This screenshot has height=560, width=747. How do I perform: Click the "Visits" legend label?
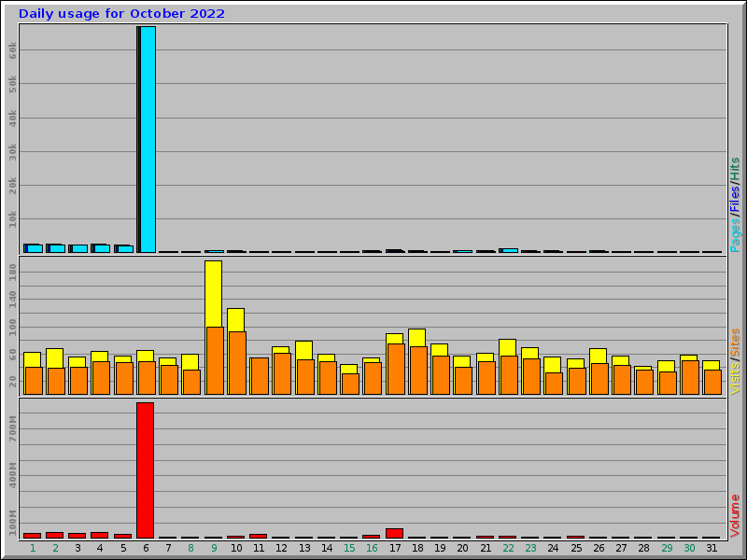(x=735, y=379)
